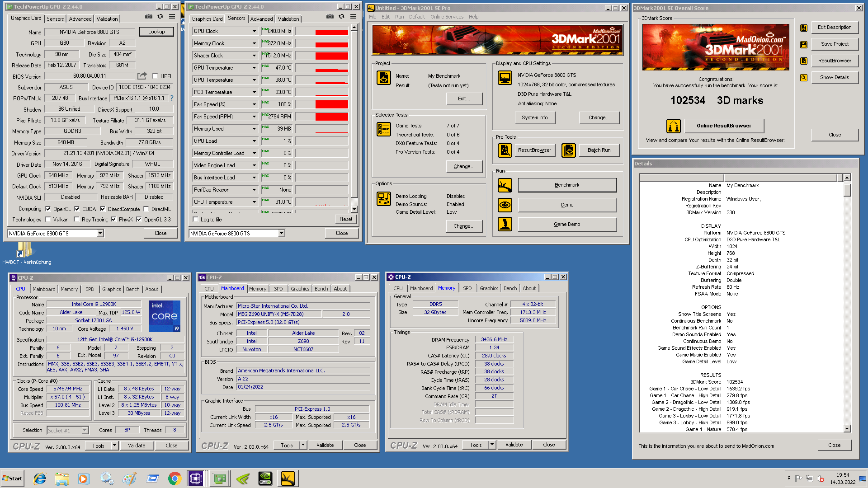Open Shader Clock sensor dropdown
This screenshot has width=868, height=488.
click(x=254, y=56)
